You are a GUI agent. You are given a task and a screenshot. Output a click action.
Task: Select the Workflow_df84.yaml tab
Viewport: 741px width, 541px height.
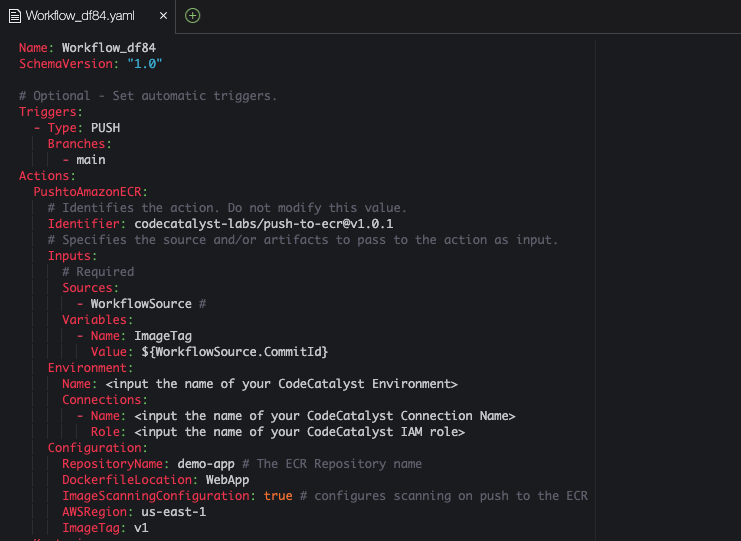(x=80, y=16)
